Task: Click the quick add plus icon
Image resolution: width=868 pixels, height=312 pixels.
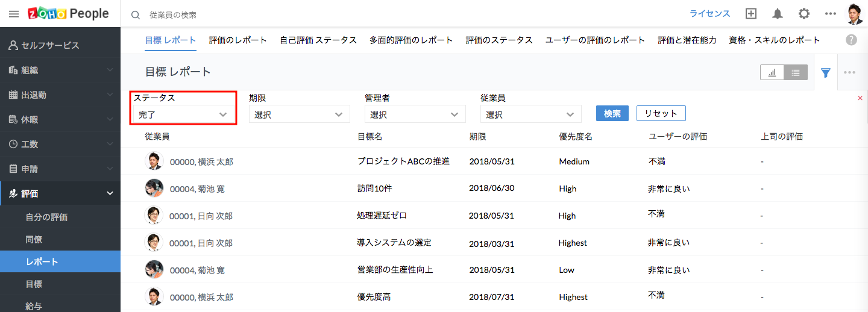Action: pyautogui.click(x=750, y=14)
